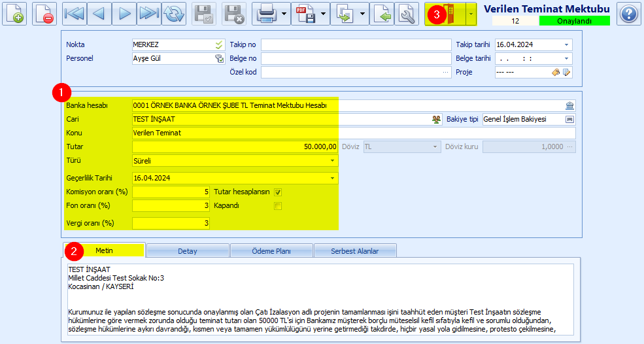
Task: Check the Kapandı checkbox
Action: coord(278,206)
